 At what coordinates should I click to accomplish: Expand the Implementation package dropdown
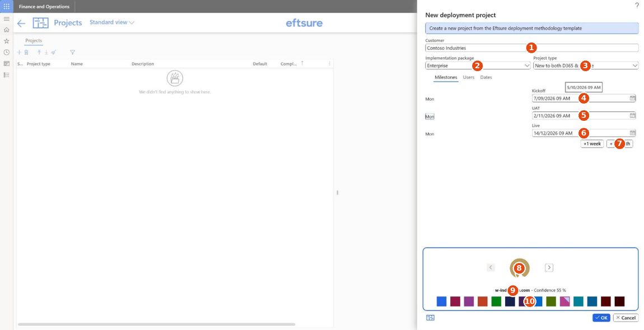click(x=527, y=65)
